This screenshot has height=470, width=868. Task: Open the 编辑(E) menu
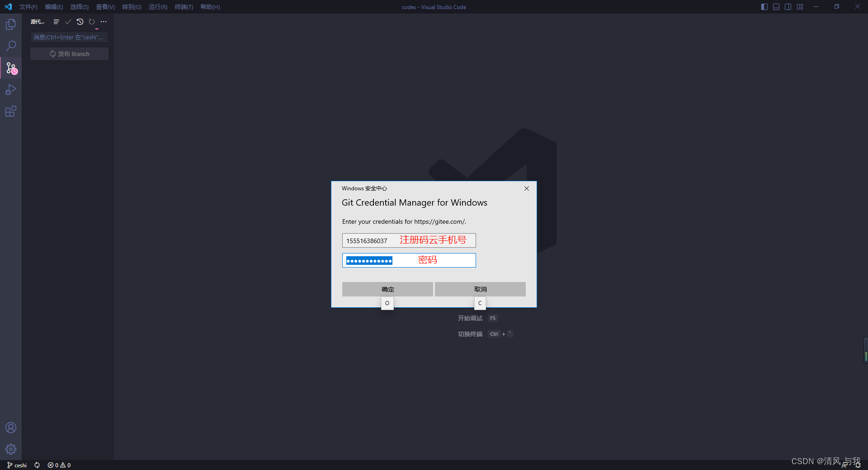coord(54,7)
